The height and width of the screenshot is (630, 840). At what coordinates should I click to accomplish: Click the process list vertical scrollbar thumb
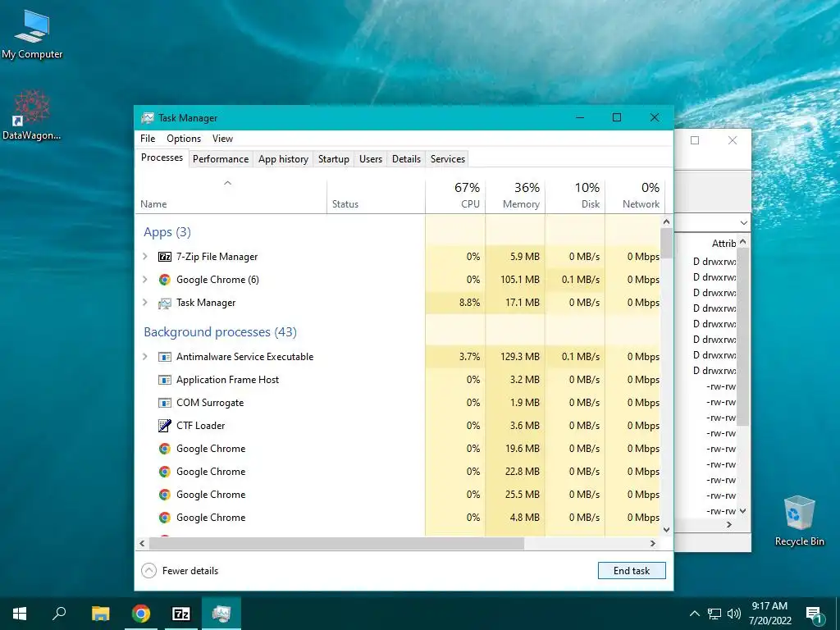666,244
